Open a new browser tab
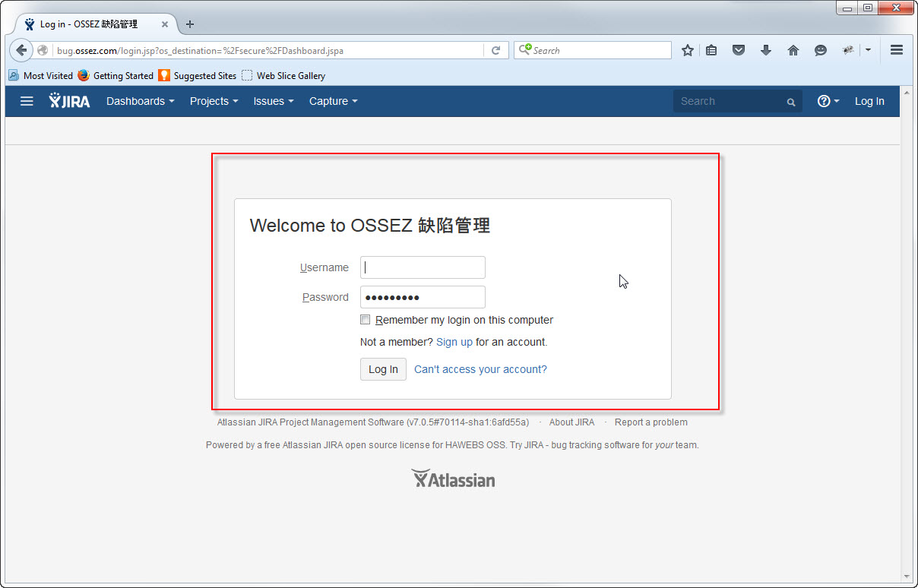The width and height of the screenshot is (918, 588). coord(190,24)
